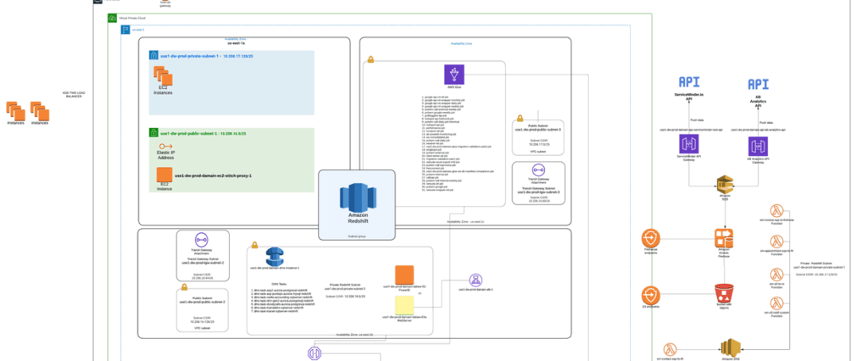Select the ServiceMinder.io API icon

click(x=688, y=82)
